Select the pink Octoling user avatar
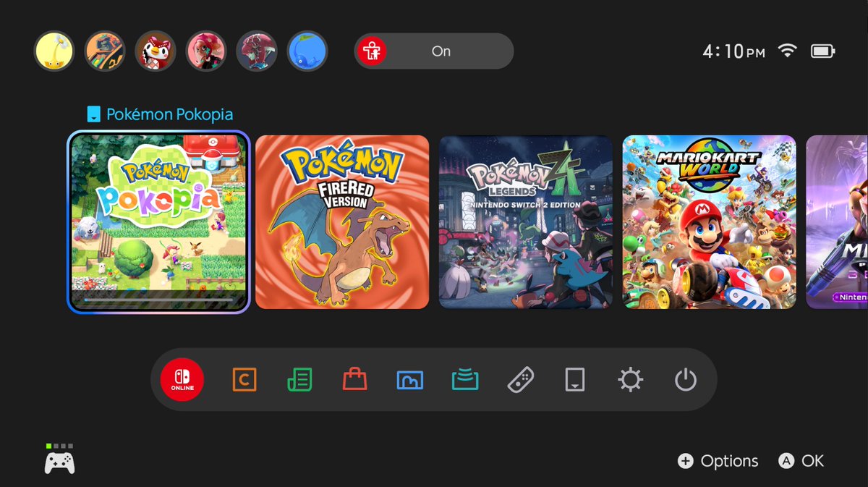Viewport: 868px width, 487px height. [206, 51]
